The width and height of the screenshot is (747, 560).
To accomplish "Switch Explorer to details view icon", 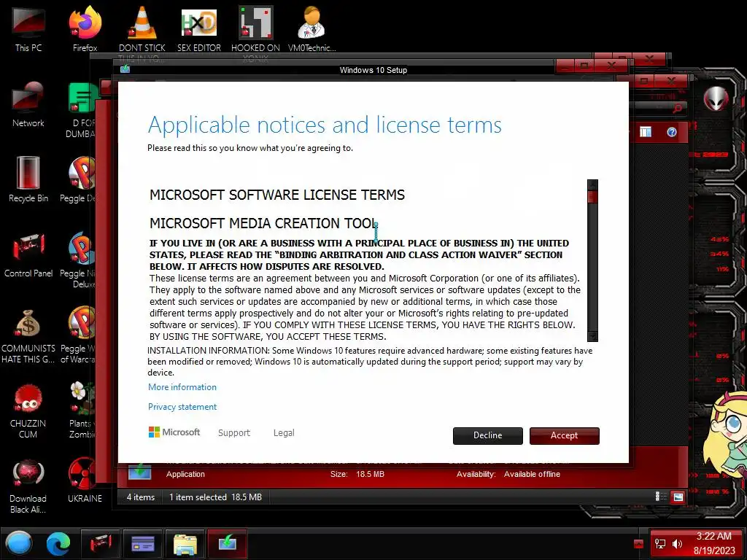I will (661, 497).
